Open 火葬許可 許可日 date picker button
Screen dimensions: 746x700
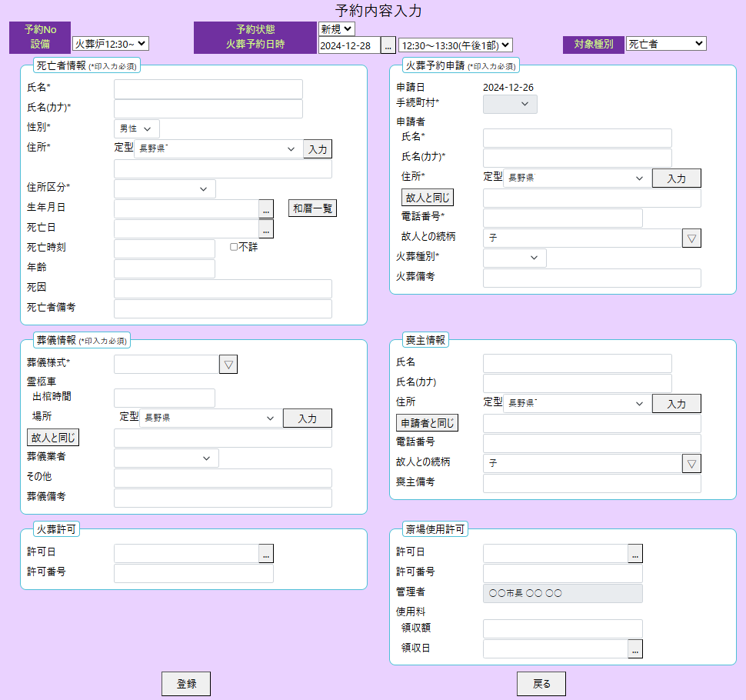(266, 553)
